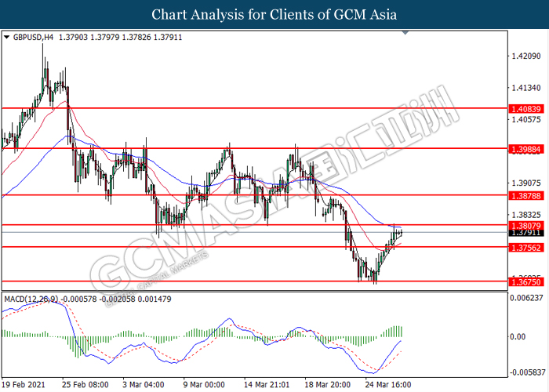Click the MACD zero level 0.00
Screen dimensions: 549x392
[518, 336]
